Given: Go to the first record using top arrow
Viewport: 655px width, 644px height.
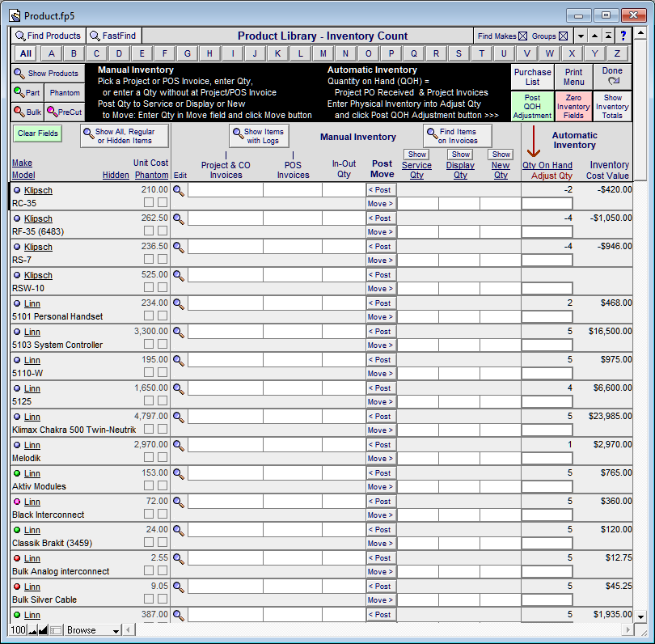Looking at the screenshot, I should tap(609, 36).
